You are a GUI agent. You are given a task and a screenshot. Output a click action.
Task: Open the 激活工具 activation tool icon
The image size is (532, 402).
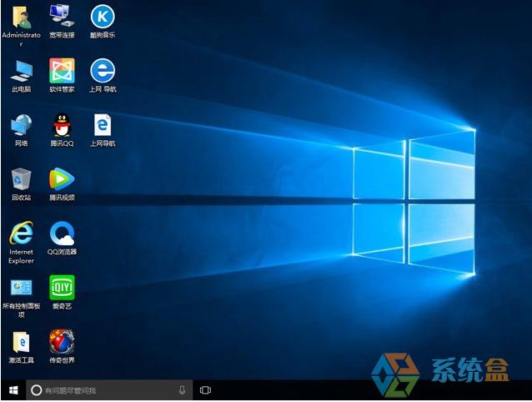pos(21,342)
